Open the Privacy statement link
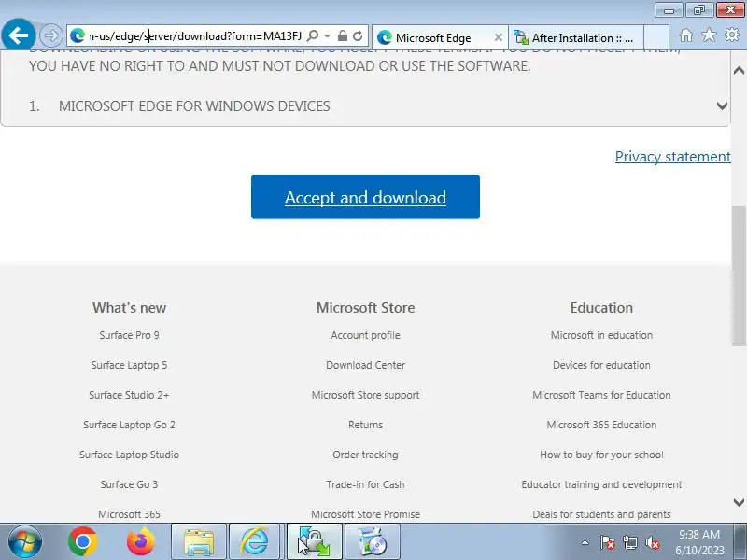Viewport: 747px width, 560px height. point(672,157)
